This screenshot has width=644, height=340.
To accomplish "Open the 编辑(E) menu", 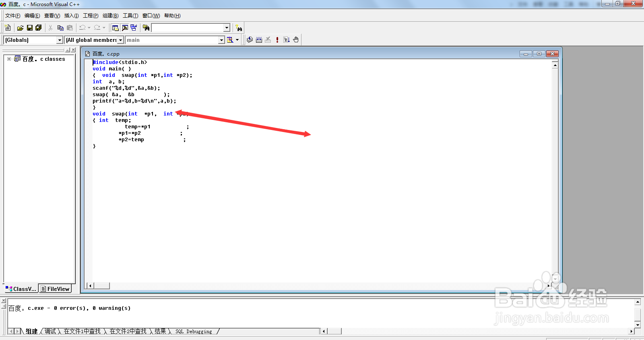I will [x=32, y=16].
